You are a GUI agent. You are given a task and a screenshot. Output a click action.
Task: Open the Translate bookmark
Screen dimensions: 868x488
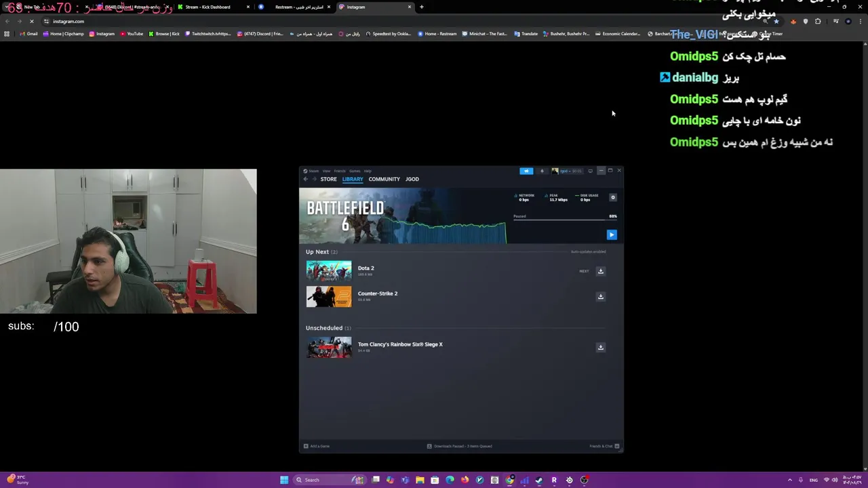point(526,34)
